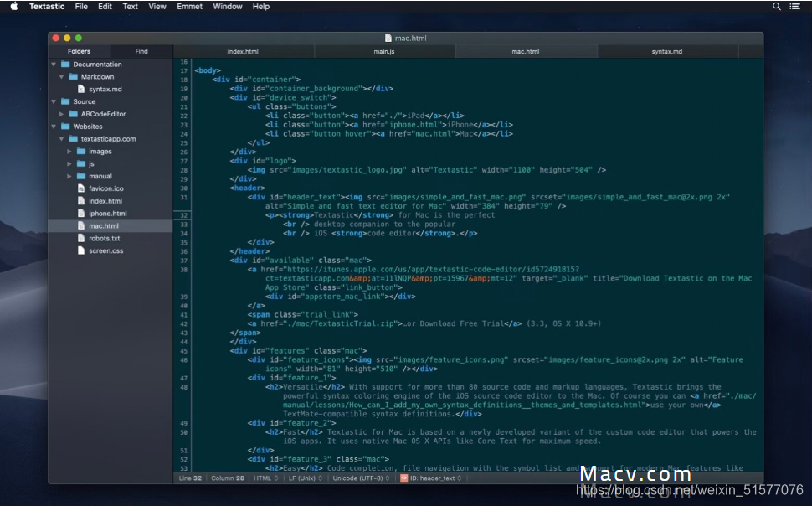
Task: Click the manual folder icon
Action: point(81,176)
